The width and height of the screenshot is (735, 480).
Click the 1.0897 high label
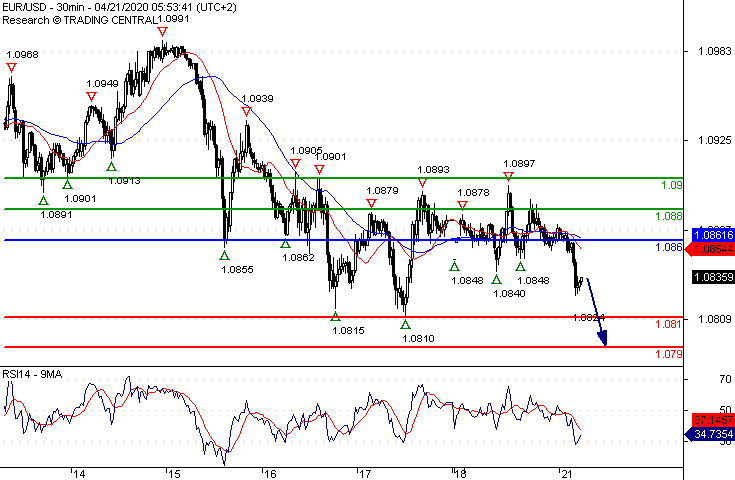[x=519, y=163]
